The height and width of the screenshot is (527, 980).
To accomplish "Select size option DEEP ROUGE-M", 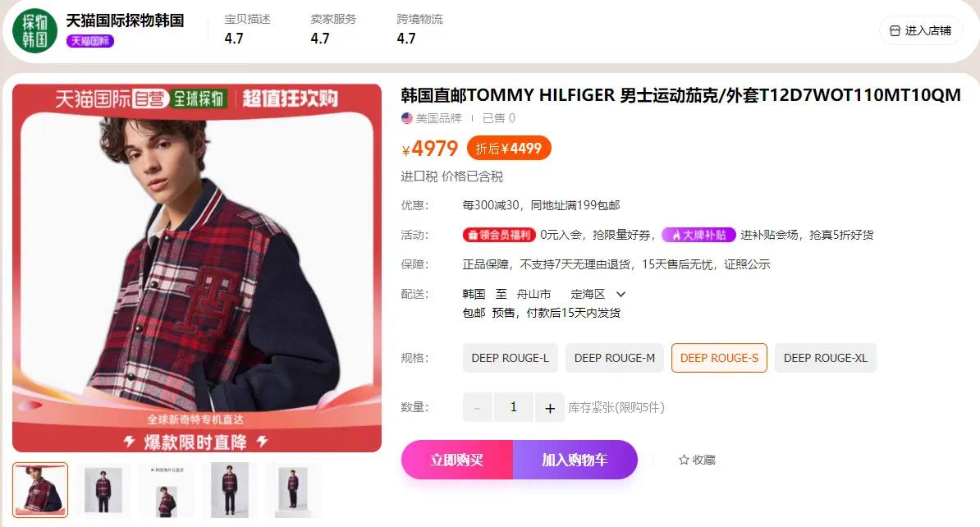I will (615, 358).
